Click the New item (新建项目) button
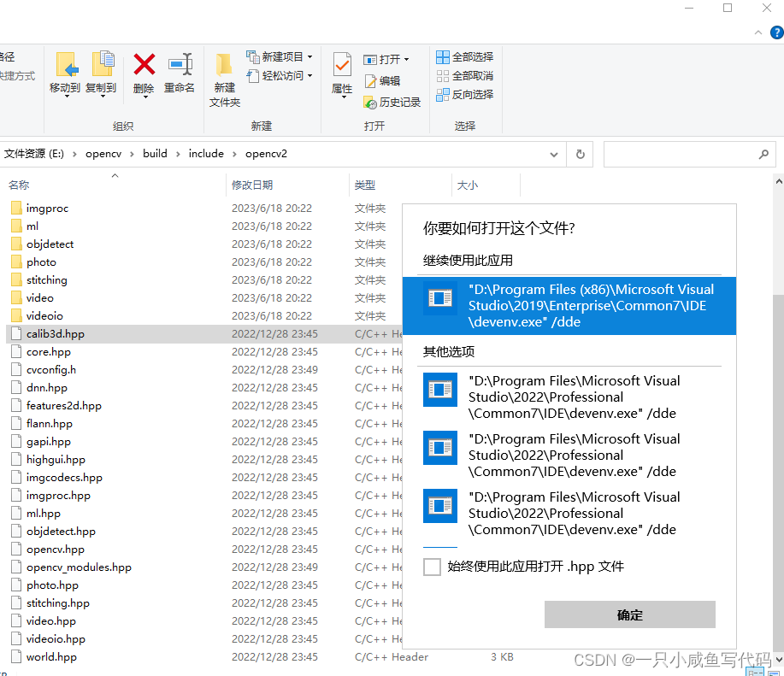 (280, 57)
